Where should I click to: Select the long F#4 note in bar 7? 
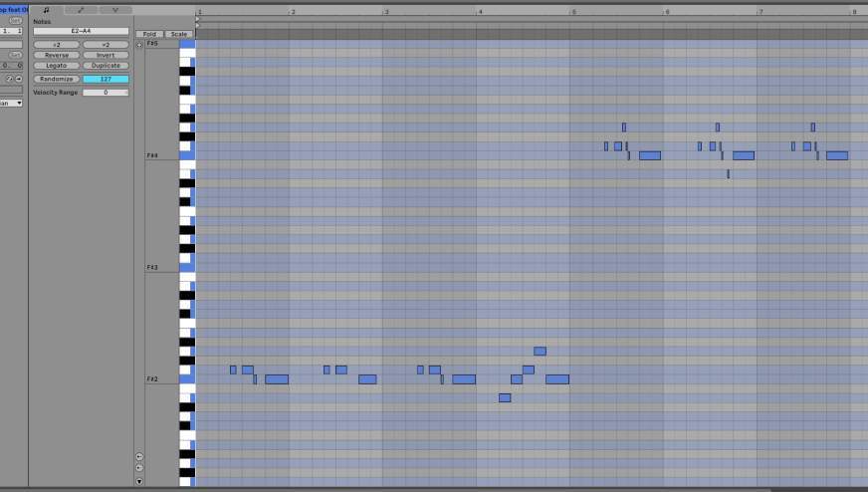tap(837, 155)
